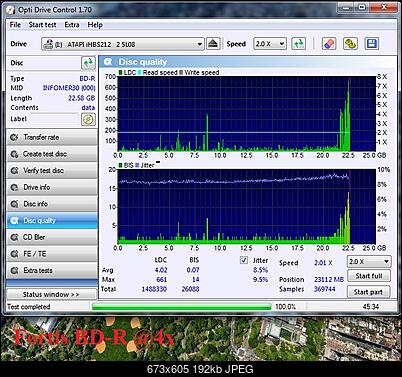This screenshot has height=377, width=402.
Task: Open the File menu
Action: (15, 25)
